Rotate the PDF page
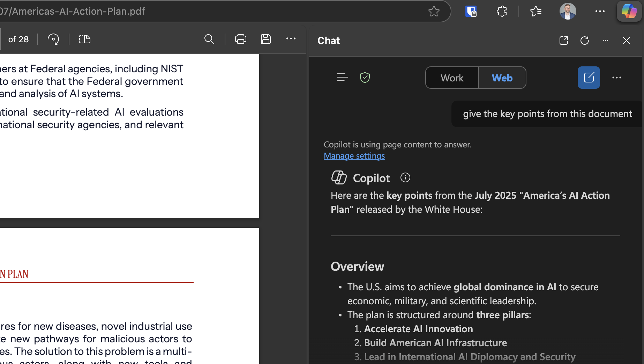Screen dimensions: 644x364 point(53,39)
